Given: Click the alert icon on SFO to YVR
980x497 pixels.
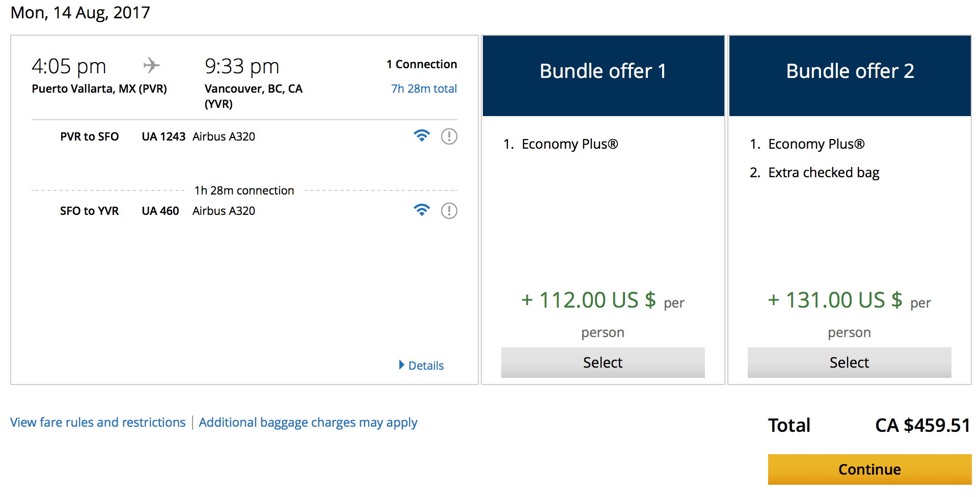Looking at the screenshot, I should (449, 211).
